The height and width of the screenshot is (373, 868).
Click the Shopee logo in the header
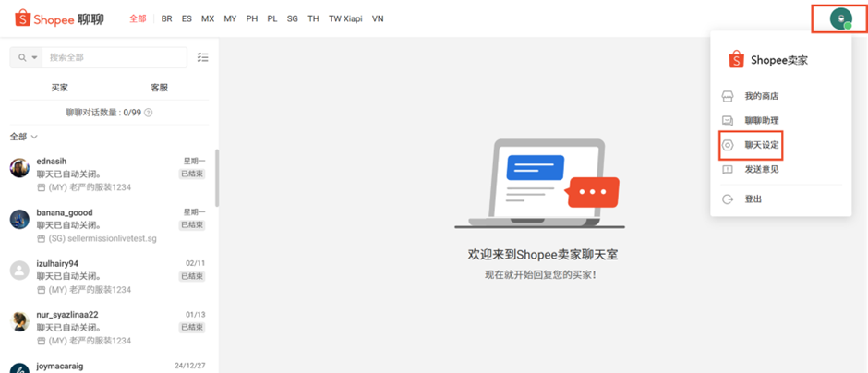[59, 18]
